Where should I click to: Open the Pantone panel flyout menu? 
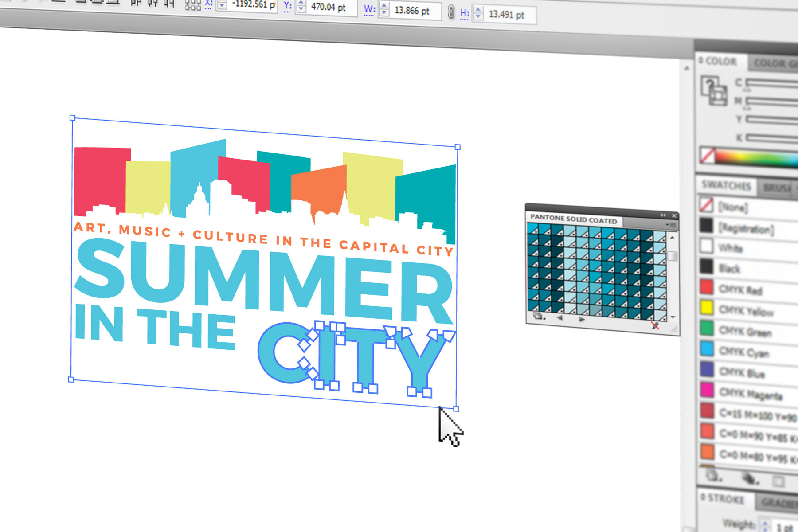point(672,224)
